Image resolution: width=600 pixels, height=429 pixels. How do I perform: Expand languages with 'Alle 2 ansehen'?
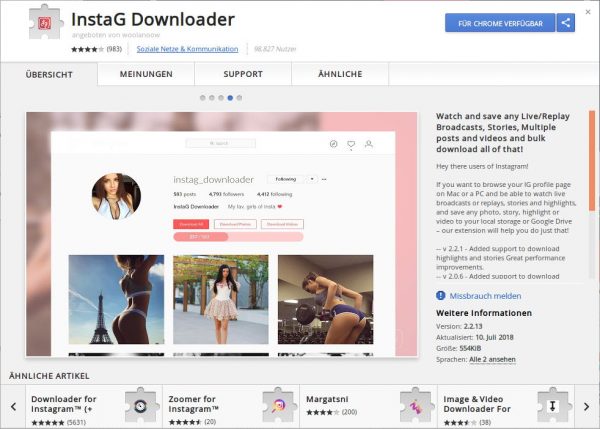coord(495,357)
